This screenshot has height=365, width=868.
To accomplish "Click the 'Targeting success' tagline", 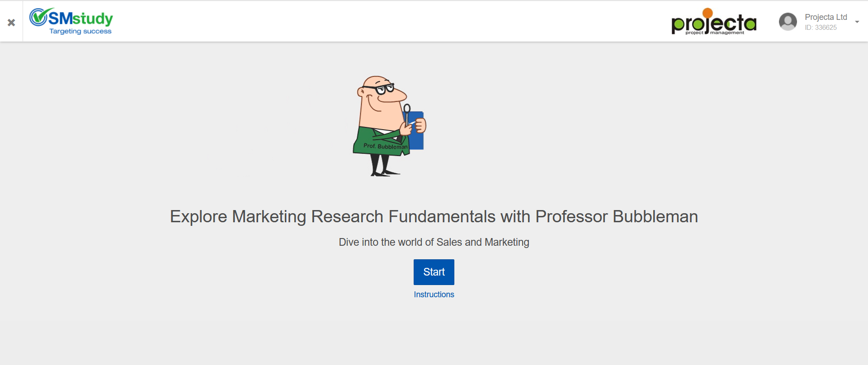I will pos(80,31).
